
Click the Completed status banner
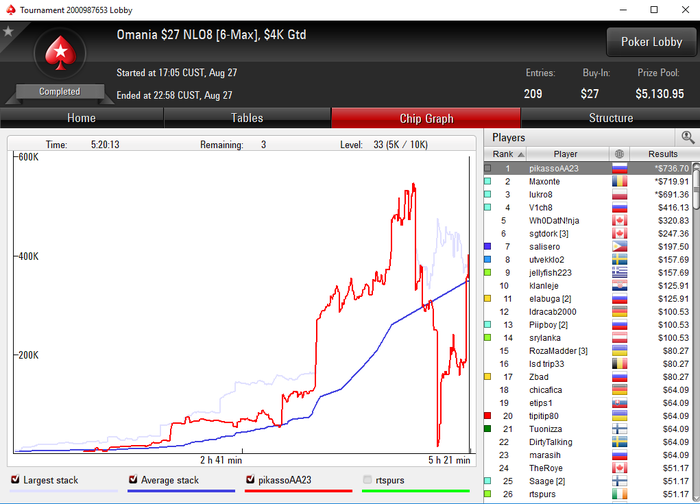click(60, 92)
